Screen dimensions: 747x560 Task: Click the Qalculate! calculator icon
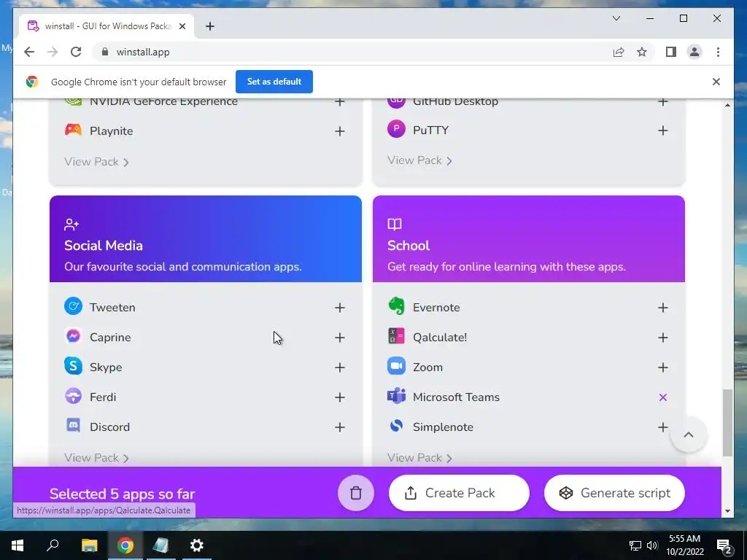(396, 336)
